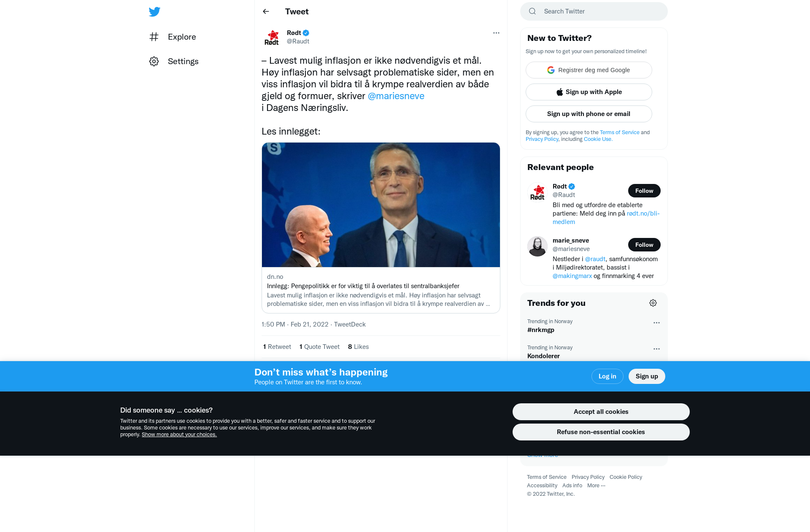Open Settings in the sidebar
The image size is (810, 532).
[x=174, y=61]
